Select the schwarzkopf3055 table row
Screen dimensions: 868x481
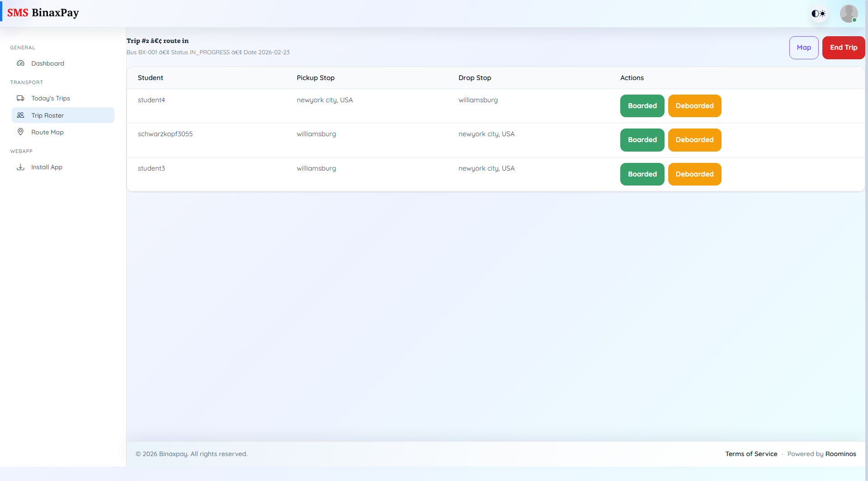click(362, 140)
